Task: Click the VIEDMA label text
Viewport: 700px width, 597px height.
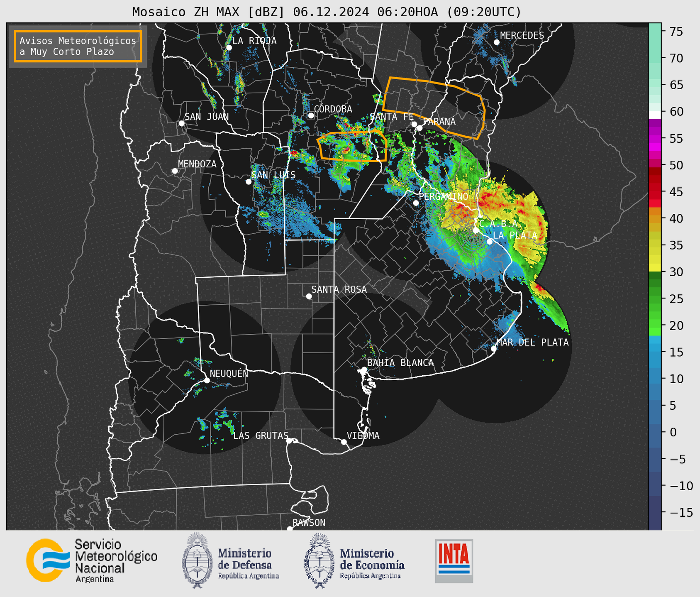Action: tap(363, 436)
